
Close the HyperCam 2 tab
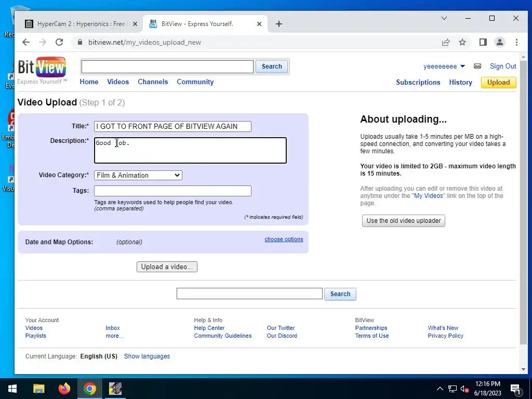pos(135,24)
